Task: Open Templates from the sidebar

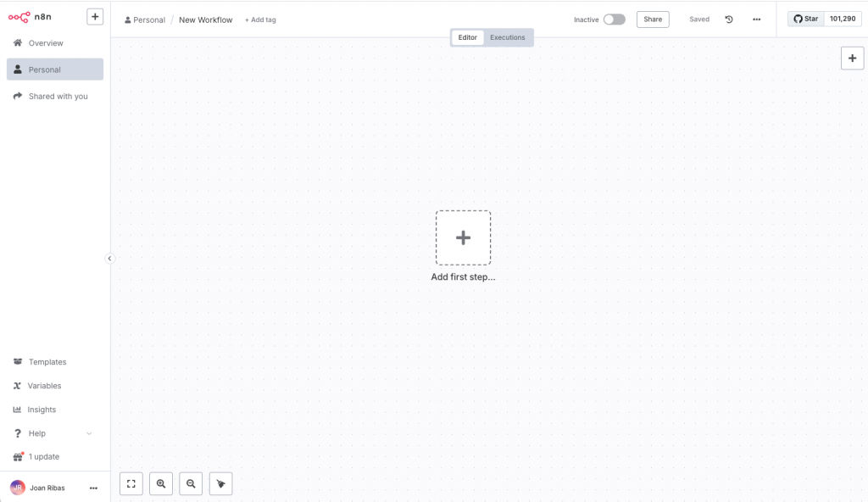Action: (47, 362)
